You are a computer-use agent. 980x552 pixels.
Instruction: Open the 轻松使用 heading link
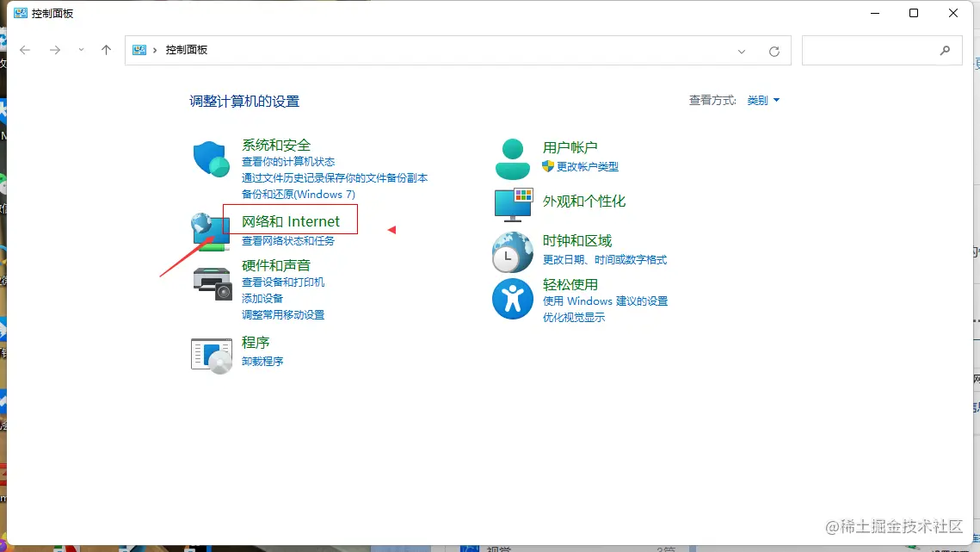coord(570,285)
